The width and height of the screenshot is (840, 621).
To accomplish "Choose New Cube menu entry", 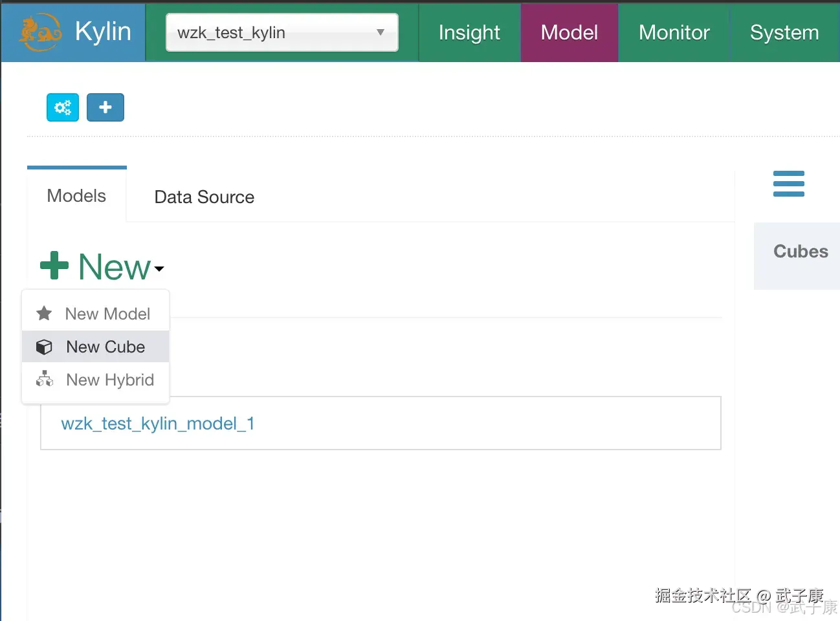I will (105, 347).
